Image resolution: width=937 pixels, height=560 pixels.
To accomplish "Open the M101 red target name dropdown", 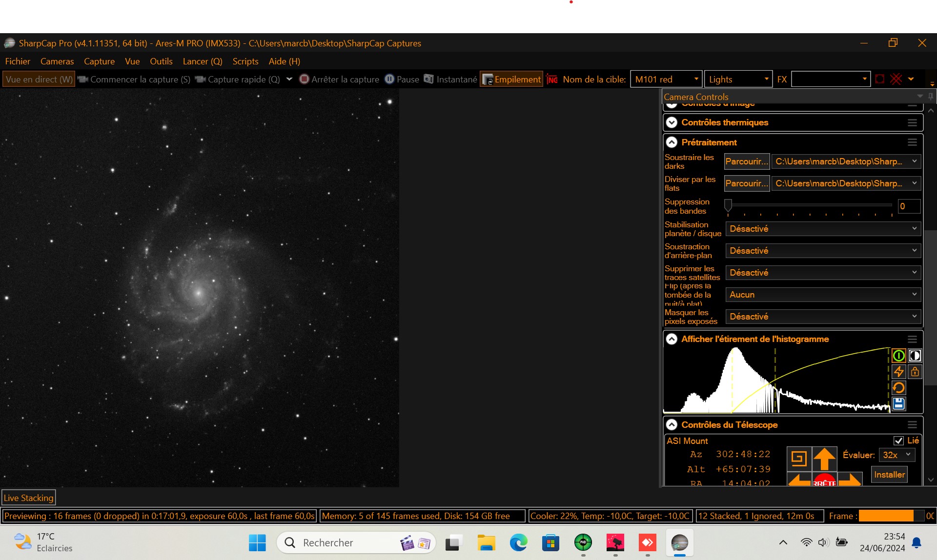I will [x=697, y=79].
